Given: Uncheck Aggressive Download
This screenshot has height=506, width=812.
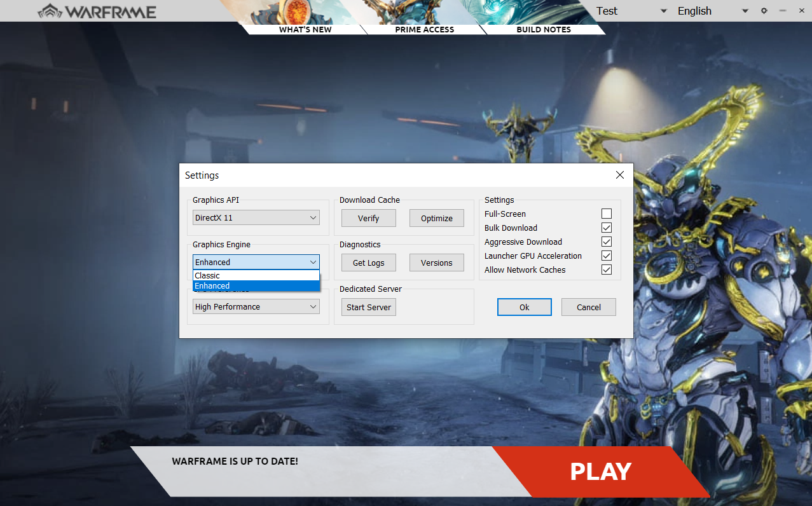Looking at the screenshot, I should pos(607,242).
